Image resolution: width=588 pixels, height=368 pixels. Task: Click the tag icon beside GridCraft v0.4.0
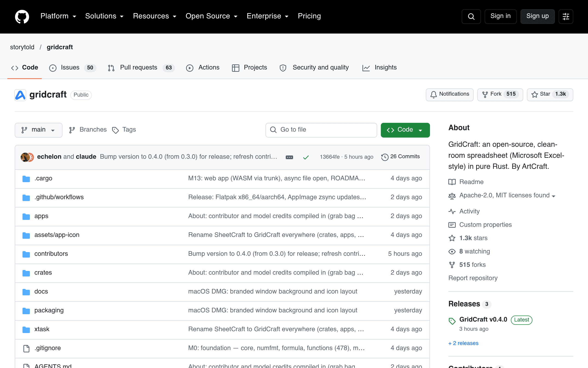click(x=452, y=321)
